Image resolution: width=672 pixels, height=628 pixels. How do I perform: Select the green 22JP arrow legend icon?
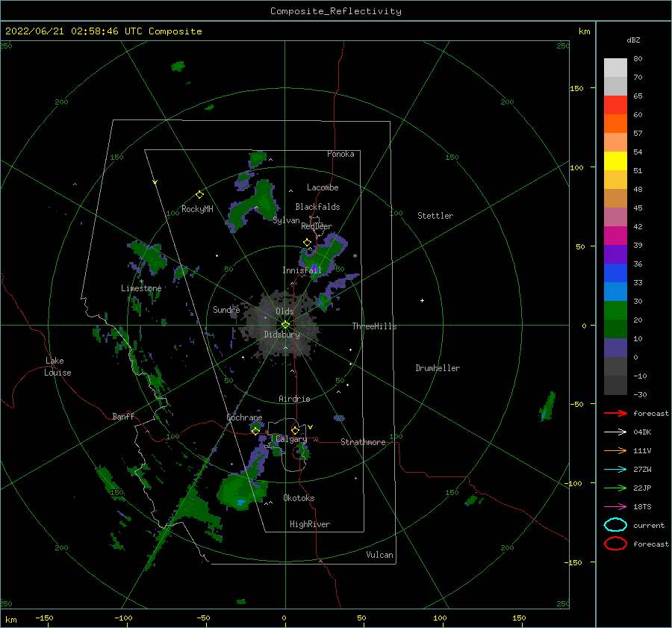click(x=615, y=488)
